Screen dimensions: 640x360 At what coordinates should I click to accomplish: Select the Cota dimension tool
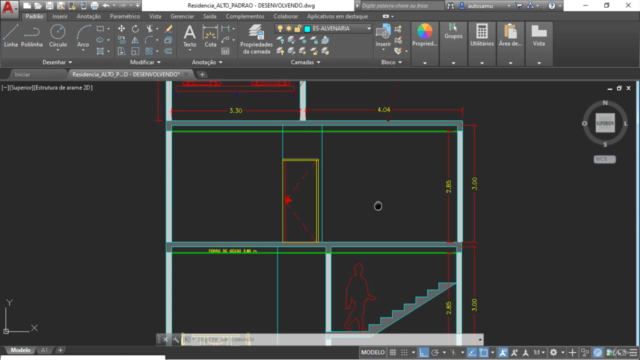pos(210,36)
